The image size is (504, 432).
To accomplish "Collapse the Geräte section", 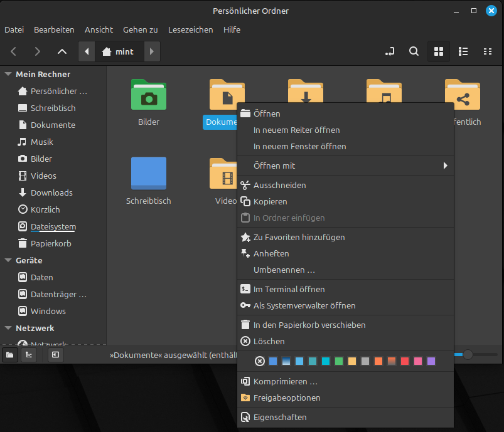I will point(8,260).
